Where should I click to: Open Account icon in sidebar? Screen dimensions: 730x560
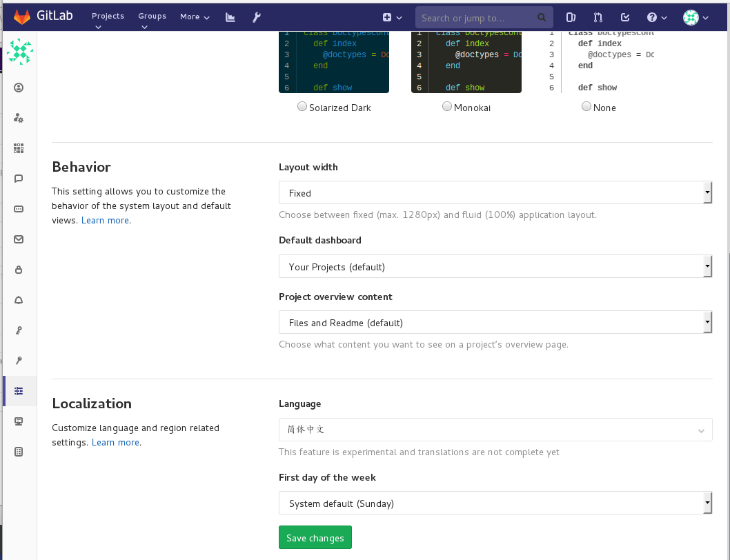coord(19,118)
